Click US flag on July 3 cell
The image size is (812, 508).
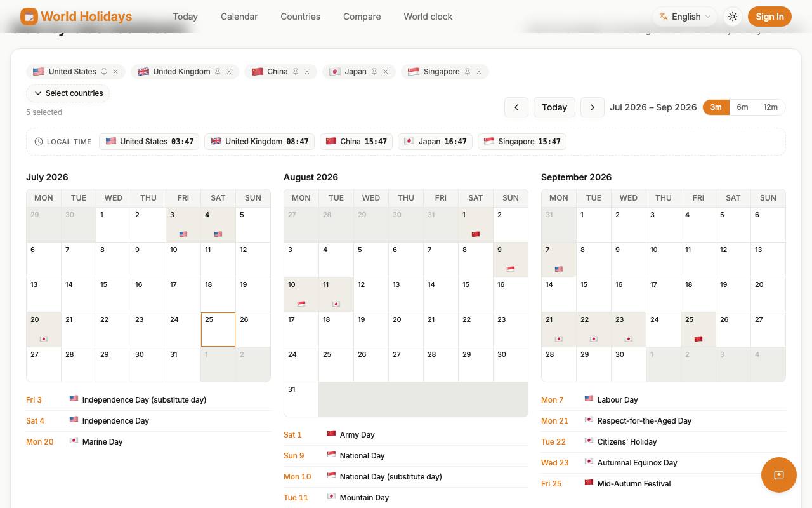183,234
